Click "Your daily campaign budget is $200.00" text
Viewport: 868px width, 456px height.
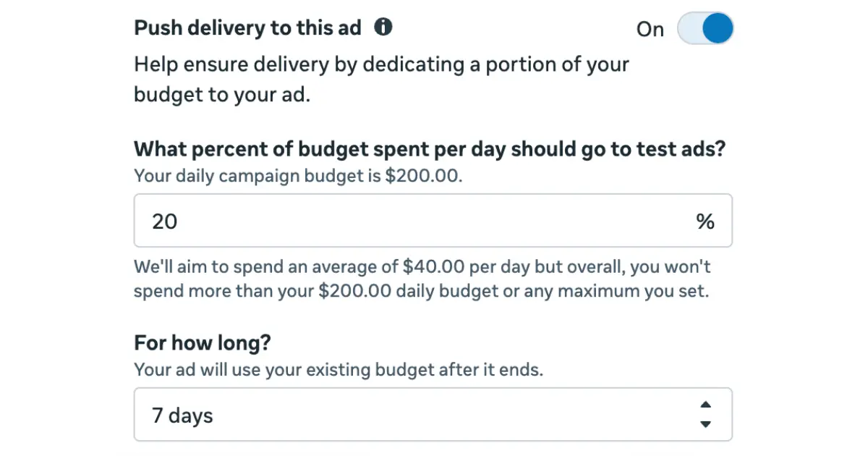point(297,176)
